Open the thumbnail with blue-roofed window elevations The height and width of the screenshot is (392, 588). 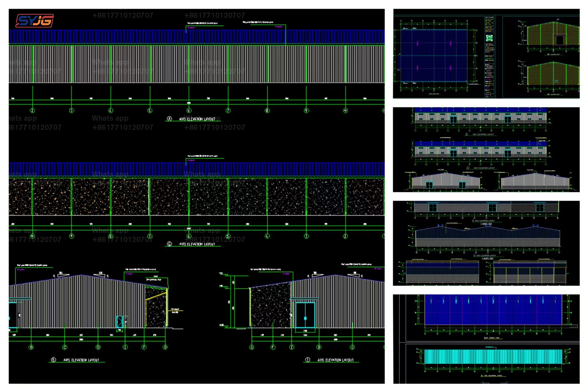486,149
